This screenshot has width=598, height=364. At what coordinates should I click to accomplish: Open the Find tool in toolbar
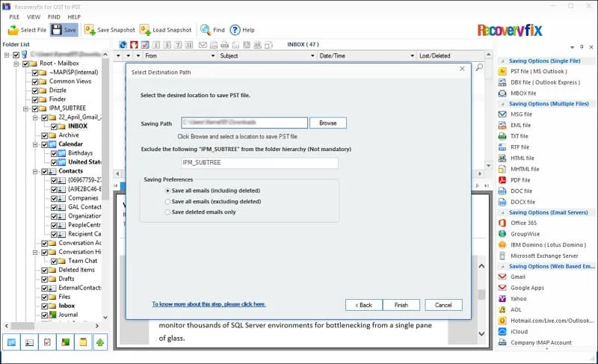click(x=212, y=30)
